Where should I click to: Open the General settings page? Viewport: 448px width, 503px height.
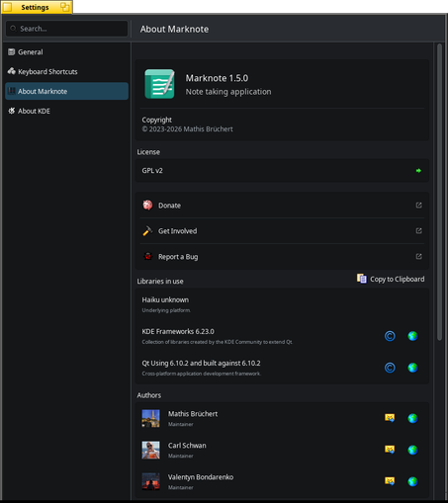click(x=66, y=52)
